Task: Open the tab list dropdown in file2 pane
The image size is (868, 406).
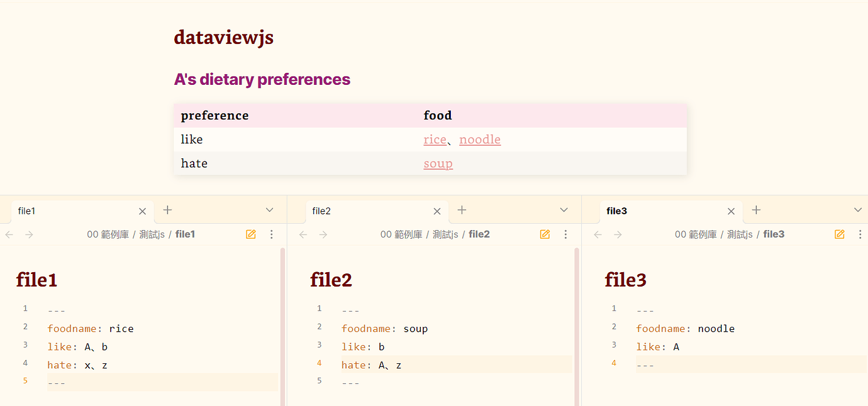Action: pyautogui.click(x=564, y=210)
